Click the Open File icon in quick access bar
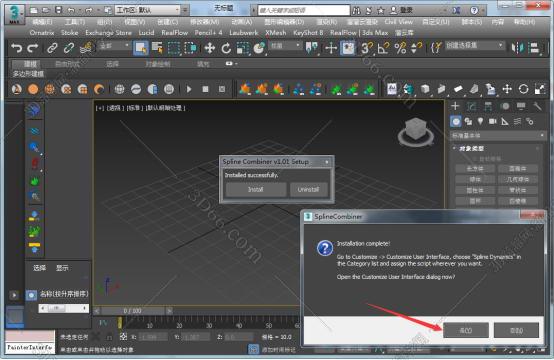The width and height of the screenshot is (554, 360). [x=46, y=10]
